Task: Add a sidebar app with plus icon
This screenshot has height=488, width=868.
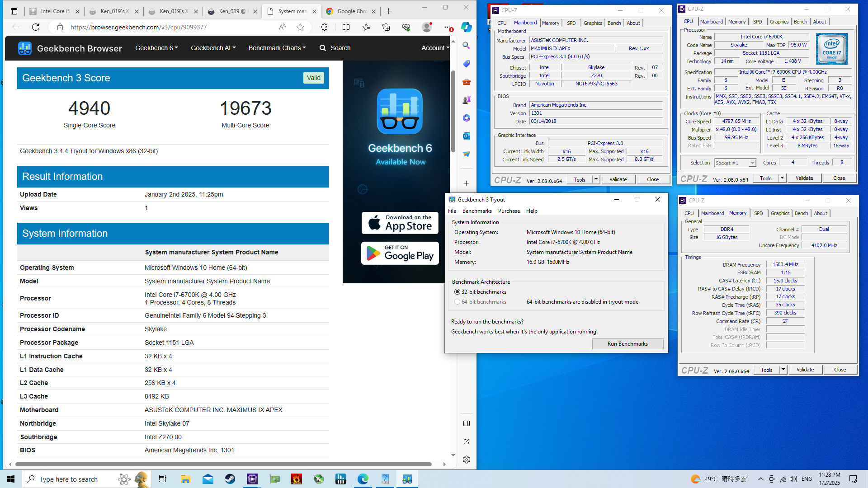Action: (x=466, y=183)
